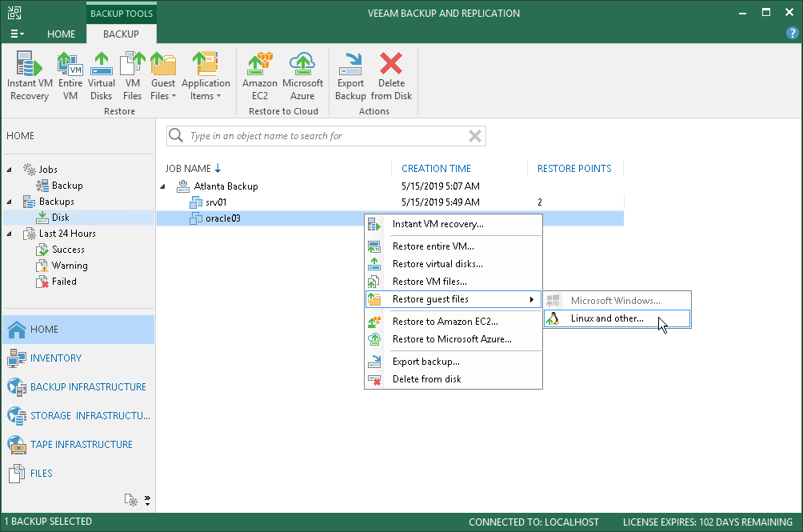Image resolution: width=803 pixels, height=532 pixels.
Task: Start Amazon EC2 restore from ribbon
Action: pyautogui.click(x=260, y=76)
